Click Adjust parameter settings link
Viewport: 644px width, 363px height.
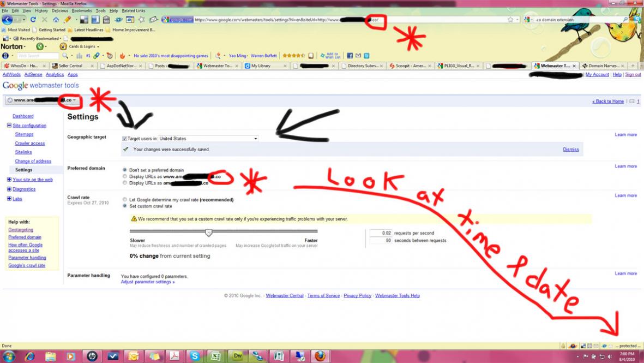(x=147, y=282)
